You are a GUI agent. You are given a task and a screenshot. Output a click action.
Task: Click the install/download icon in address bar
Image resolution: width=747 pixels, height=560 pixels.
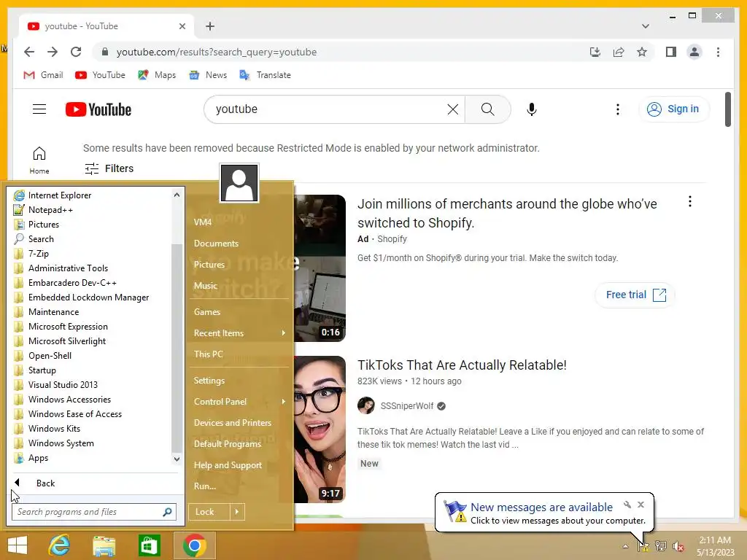pos(595,52)
